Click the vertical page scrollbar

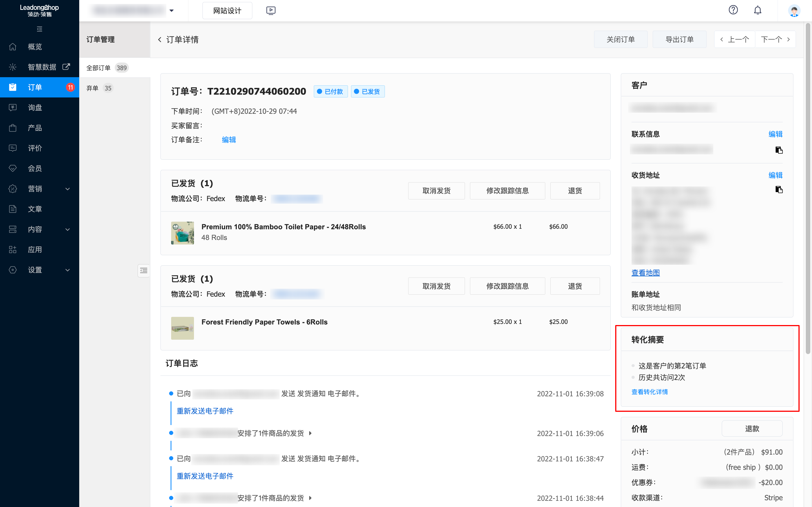pyautogui.click(x=808, y=188)
